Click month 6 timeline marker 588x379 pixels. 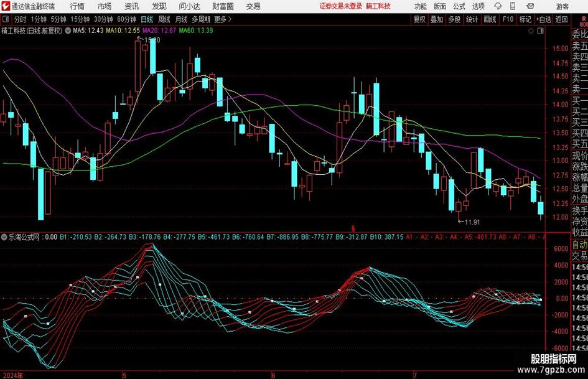[x=273, y=375]
